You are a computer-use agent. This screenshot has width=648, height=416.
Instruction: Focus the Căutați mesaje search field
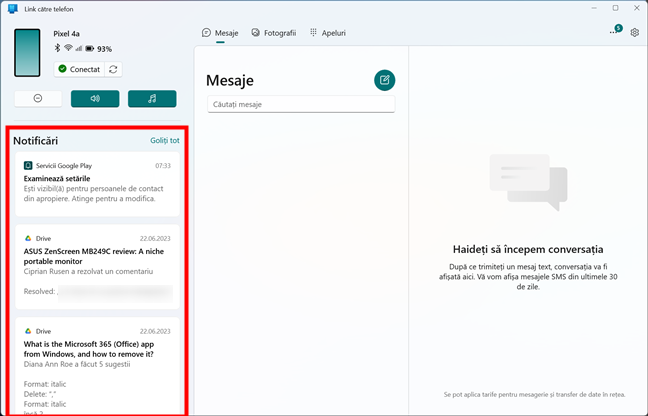[x=301, y=105]
